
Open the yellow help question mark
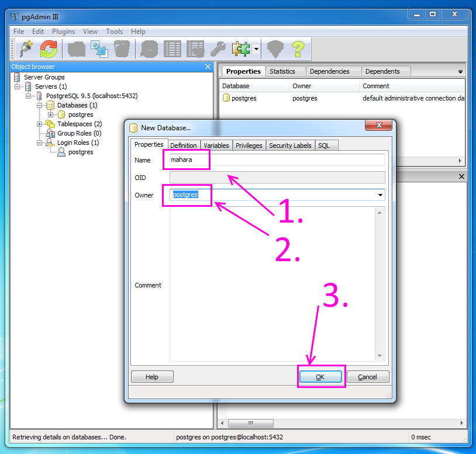298,48
